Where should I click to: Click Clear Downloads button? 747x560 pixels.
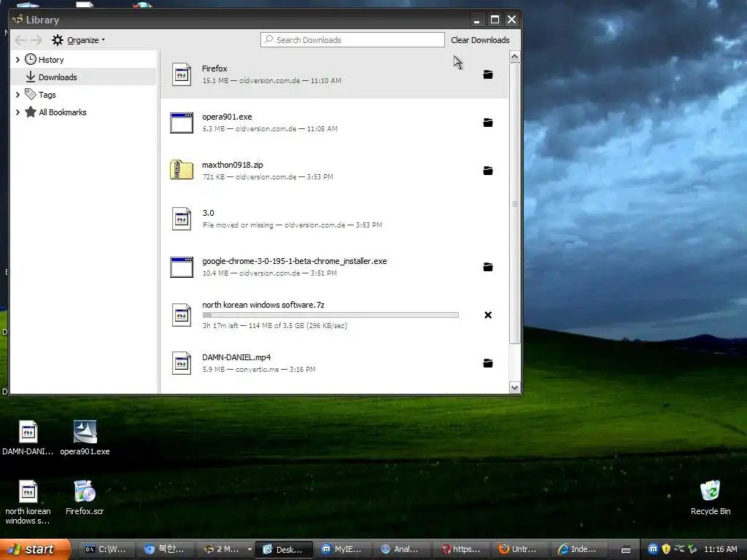480,40
